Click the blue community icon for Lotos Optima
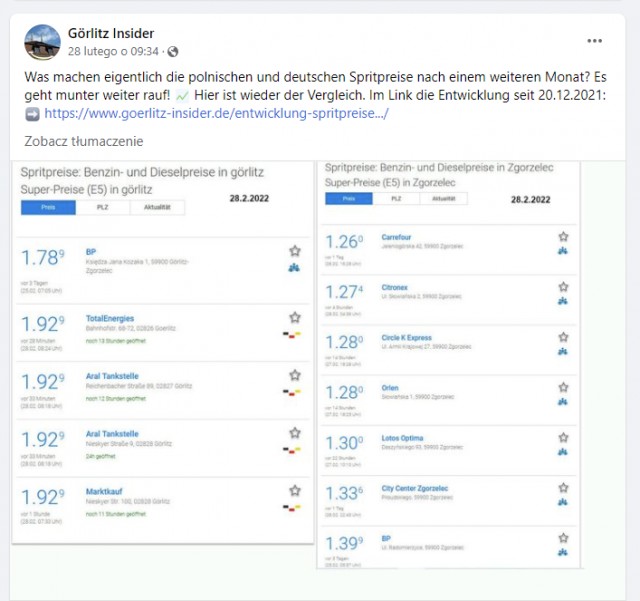 coord(563,452)
